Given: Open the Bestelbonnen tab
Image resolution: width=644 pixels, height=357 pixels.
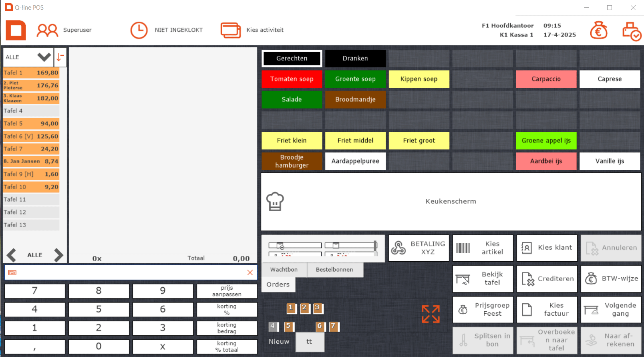Looking at the screenshot, I should [334, 270].
